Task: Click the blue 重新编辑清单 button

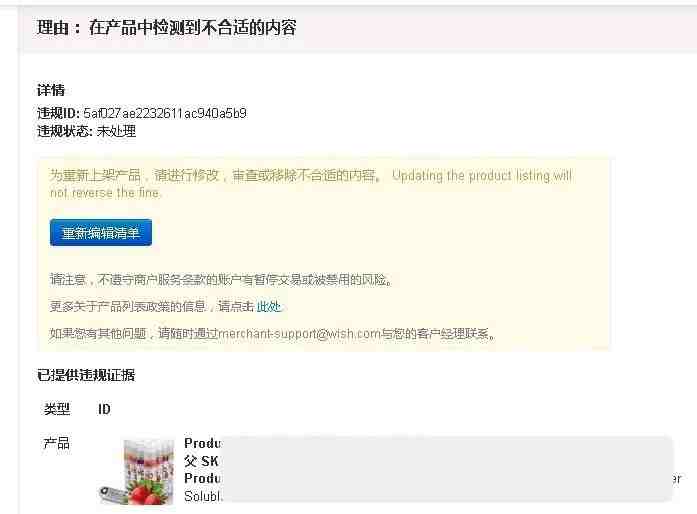Action: point(101,233)
